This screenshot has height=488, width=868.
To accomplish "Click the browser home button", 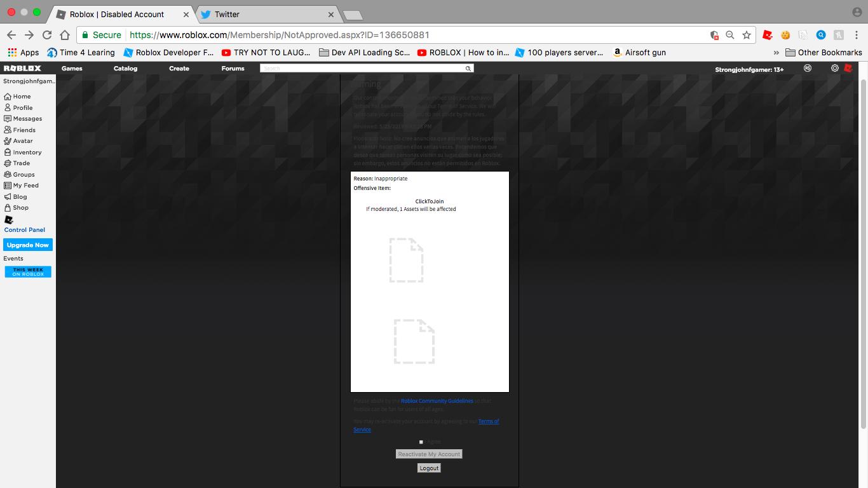I will (x=64, y=35).
